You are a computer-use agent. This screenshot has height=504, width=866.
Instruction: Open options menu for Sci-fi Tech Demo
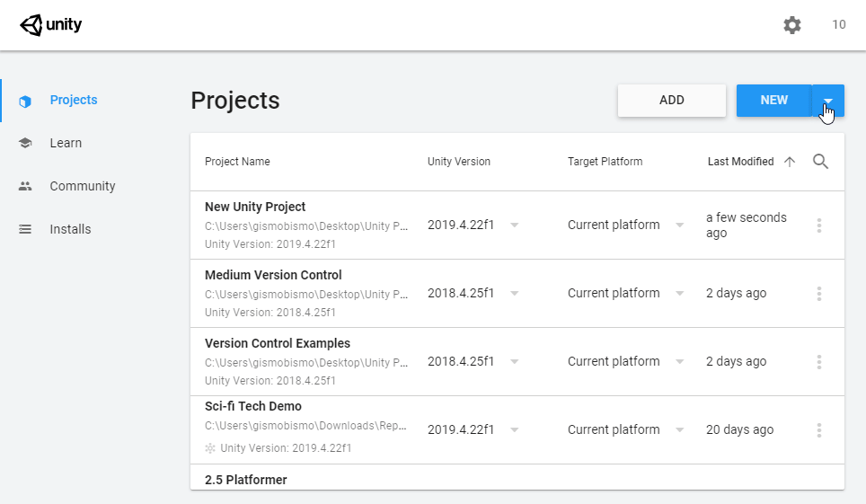click(819, 430)
